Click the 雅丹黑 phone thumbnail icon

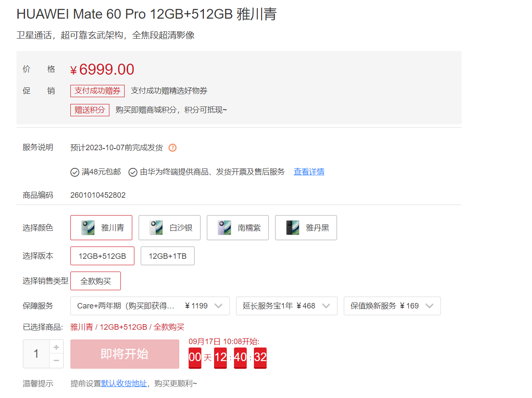point(292,227)
